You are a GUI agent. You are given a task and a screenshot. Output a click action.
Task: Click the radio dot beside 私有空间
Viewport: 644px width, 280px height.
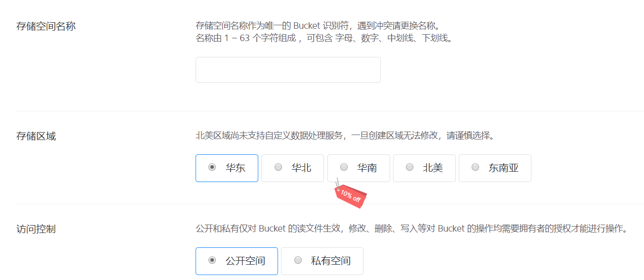(x=298, y=260)
